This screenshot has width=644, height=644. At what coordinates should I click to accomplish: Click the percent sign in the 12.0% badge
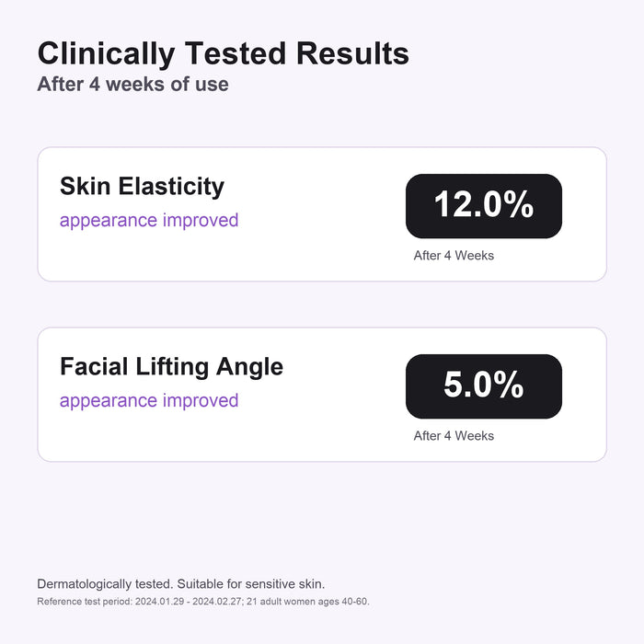pyautogui.click(x=519, y=204)
